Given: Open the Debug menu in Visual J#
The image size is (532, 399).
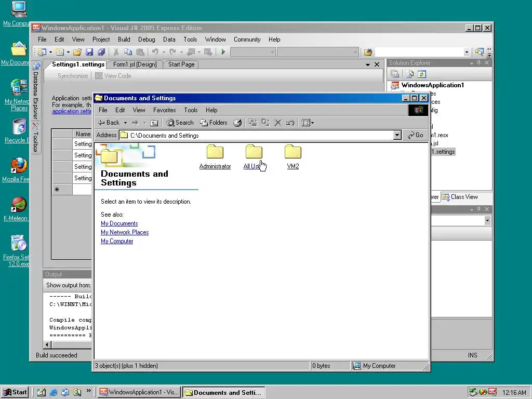Looking at the screenshot, I should (x=147, y=39).
